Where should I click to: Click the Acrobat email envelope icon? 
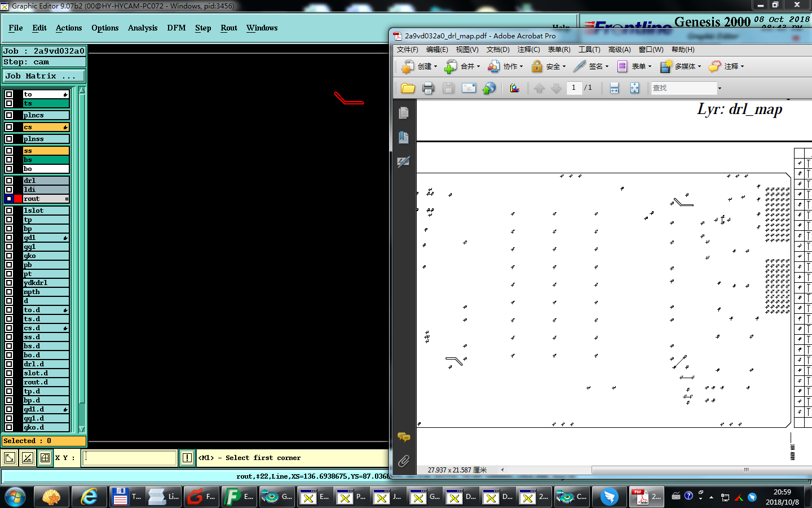469,88
